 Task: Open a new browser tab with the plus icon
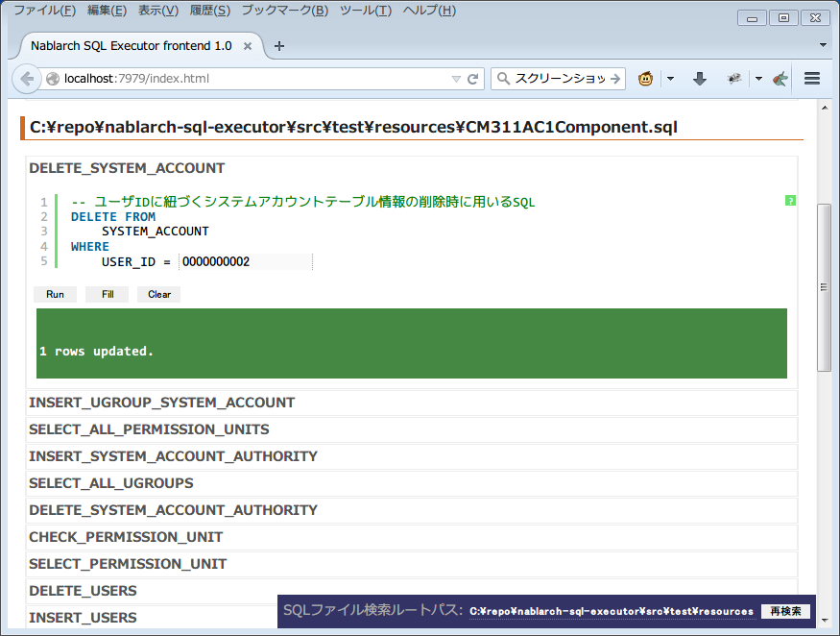[279, 46]
